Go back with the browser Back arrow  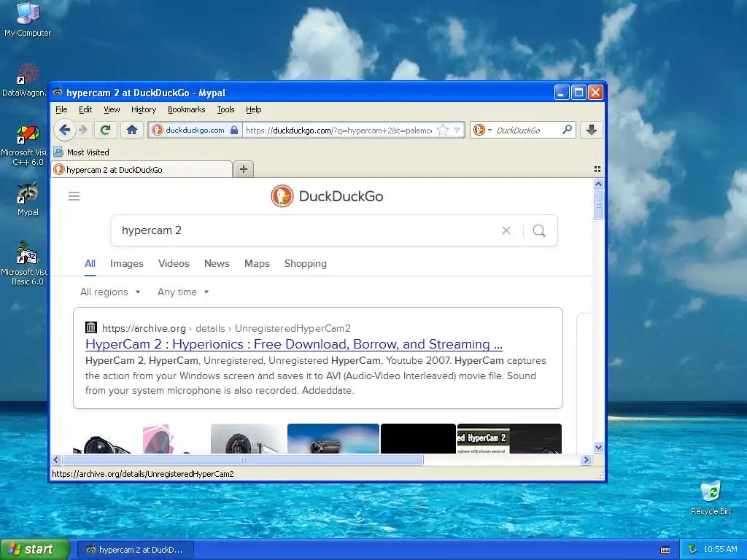pyautogui.click(x=64, y=130)
